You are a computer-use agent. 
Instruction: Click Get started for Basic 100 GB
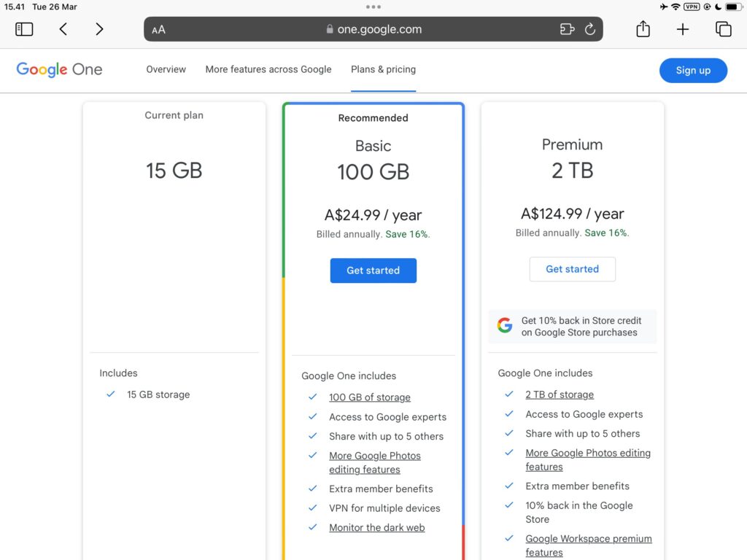pos(373,271)
